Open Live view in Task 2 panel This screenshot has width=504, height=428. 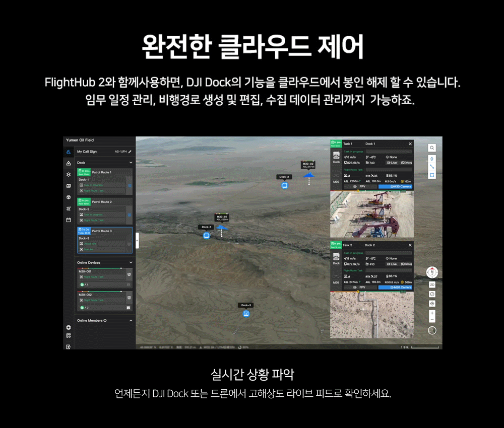(392, 264)
